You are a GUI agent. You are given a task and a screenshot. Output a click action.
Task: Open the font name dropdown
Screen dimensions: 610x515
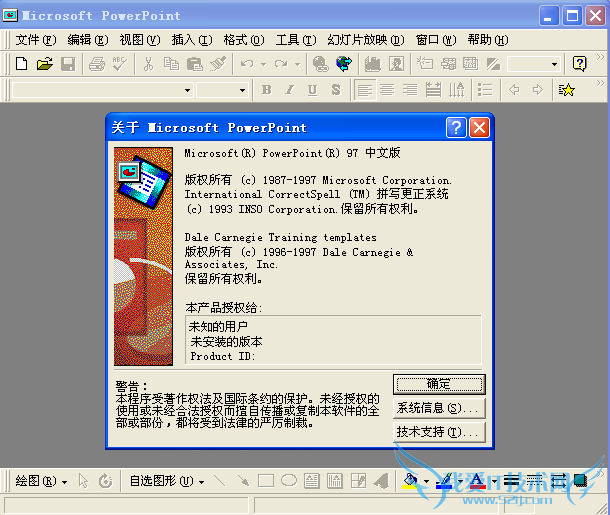click(x=187, y=90)
